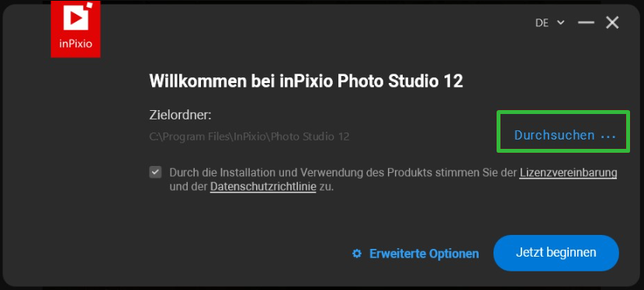Image resolution: width=644 pixels, height=290 pixels.
Task: Click the 'und der' text before Datenschutzrichtlinie
Action: coord(189,187)
